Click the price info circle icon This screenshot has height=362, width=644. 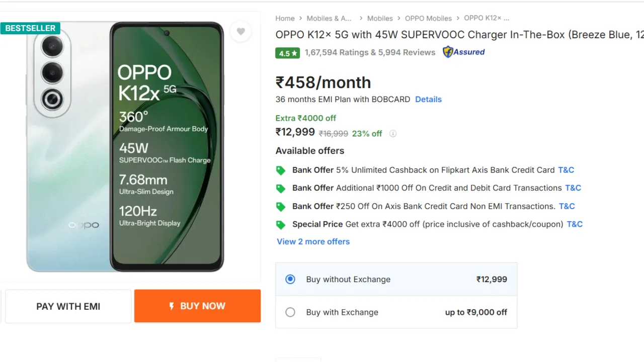pyautogui.click(x=393, y=134)
